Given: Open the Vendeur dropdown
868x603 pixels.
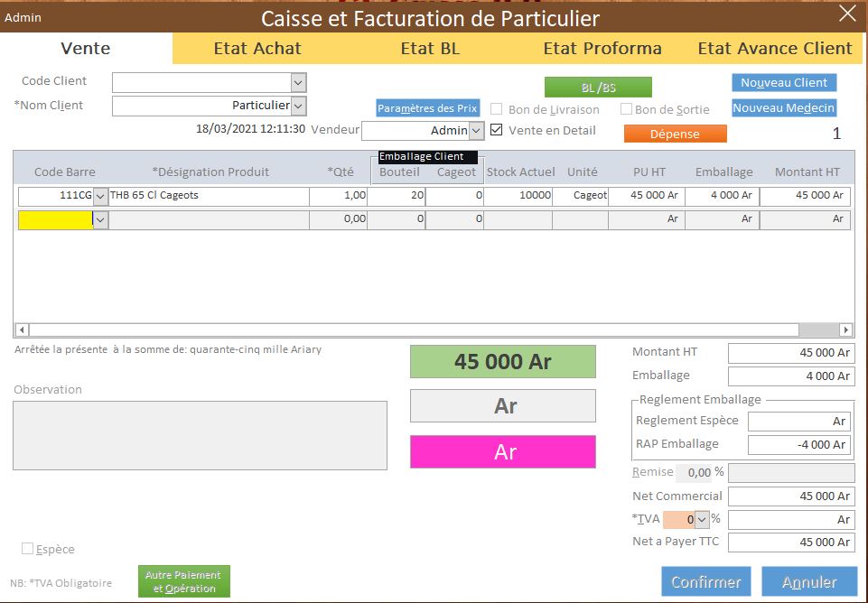Looking at the screenshot, I should point(477,131).
